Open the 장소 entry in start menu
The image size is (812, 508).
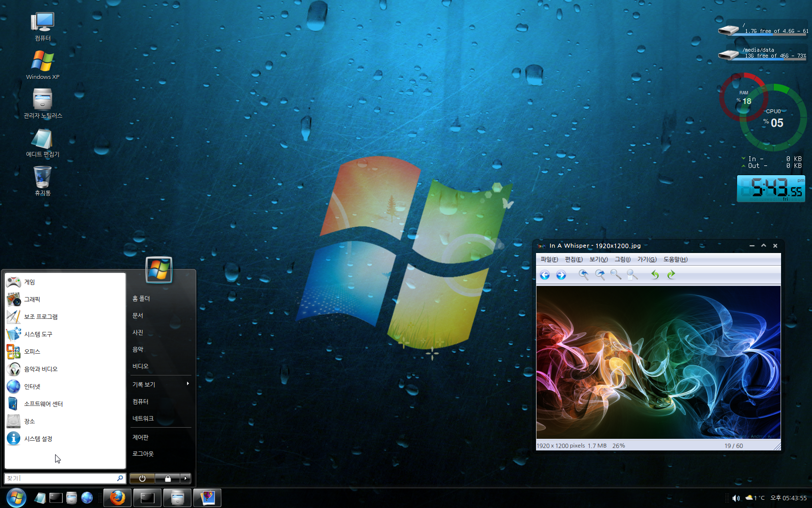(x=65, y=421)
